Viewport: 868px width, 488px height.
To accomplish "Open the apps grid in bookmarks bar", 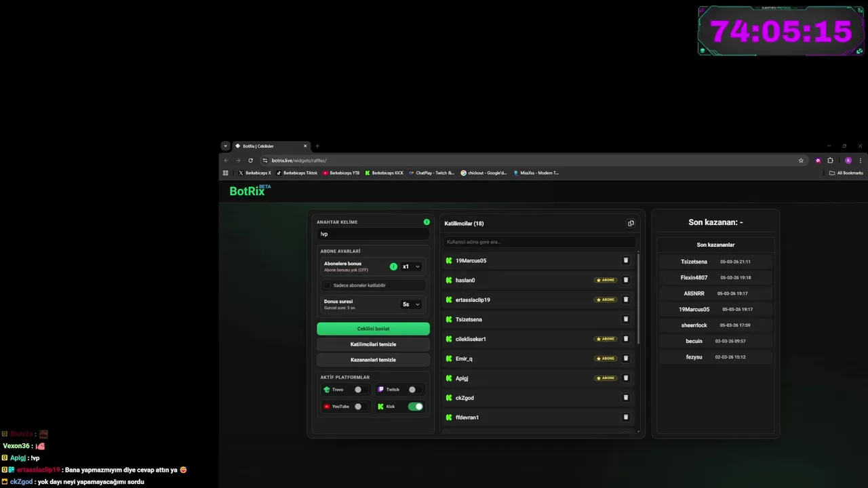I will coord(226,173).
